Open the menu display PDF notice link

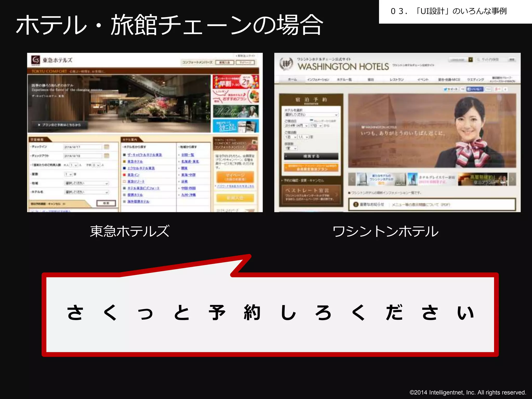point(421,205)
